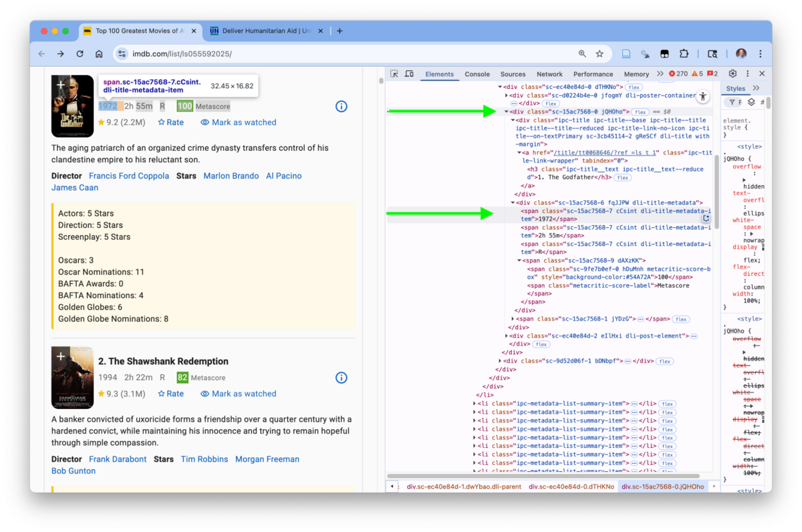Open the browser home page
Screen dimensions: 802x532
99,54
